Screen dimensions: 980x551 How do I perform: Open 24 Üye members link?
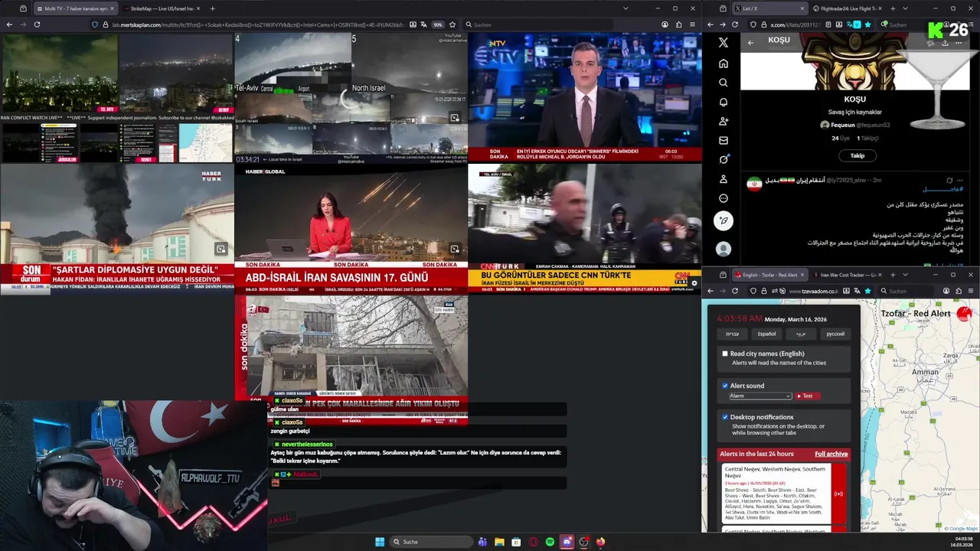coord(841,139)
